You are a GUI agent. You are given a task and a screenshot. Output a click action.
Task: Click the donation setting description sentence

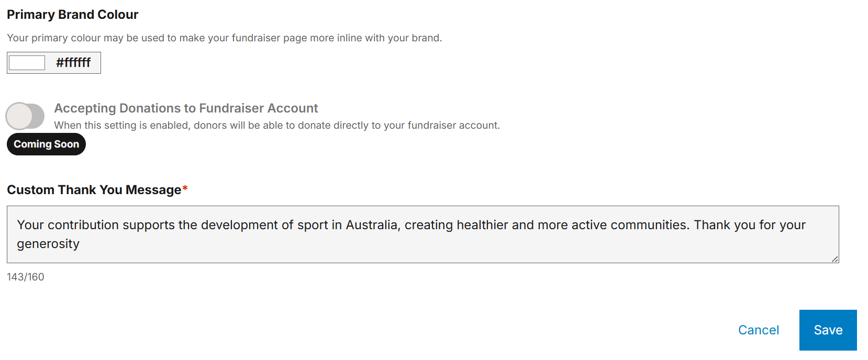click(x=277, y=126)
